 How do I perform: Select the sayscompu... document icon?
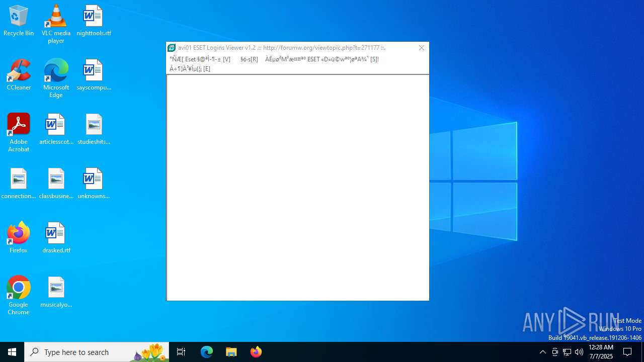(x=94, y=75)
